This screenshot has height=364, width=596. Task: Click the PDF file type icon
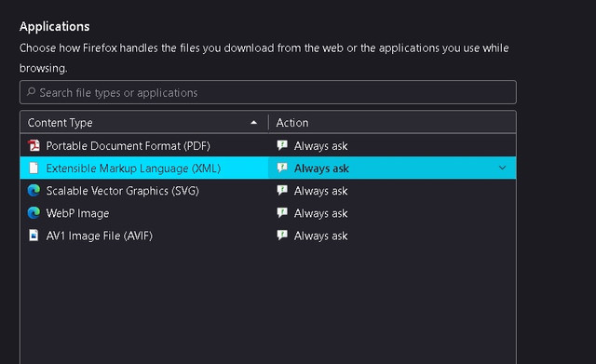click(34, 145)
